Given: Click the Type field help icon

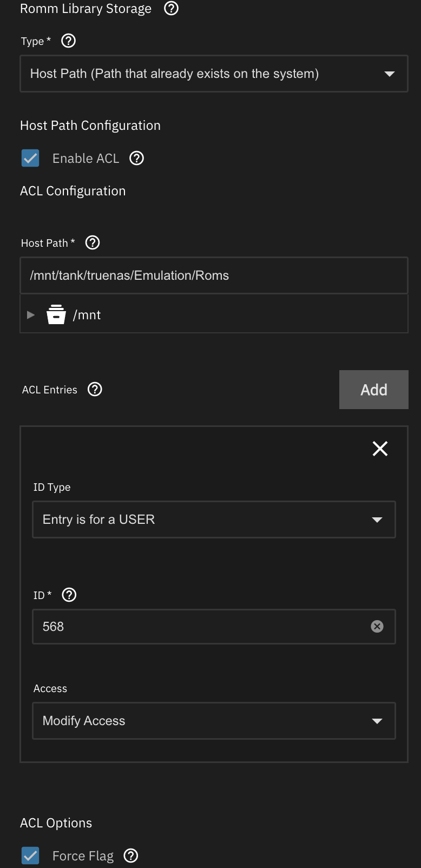Looking at the screenshot, I should [x=69, y=41].
